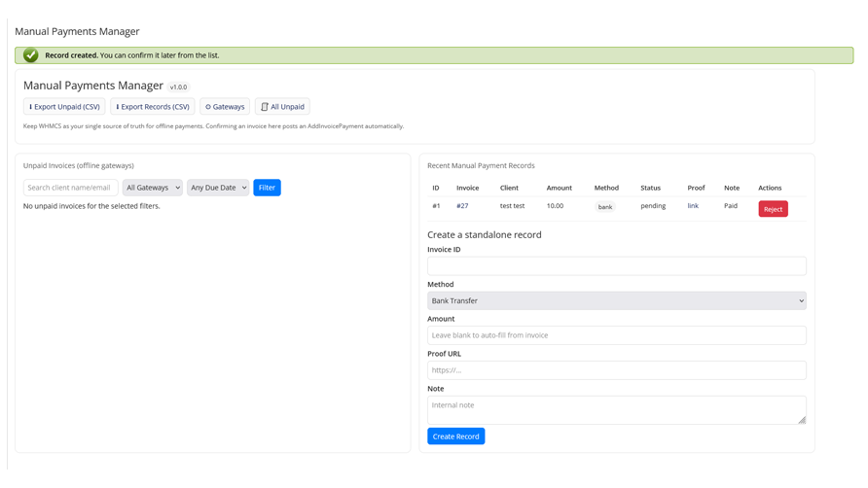Open invoice #27 link
This screenshot has height=488, width=868.
coord(462,206)
